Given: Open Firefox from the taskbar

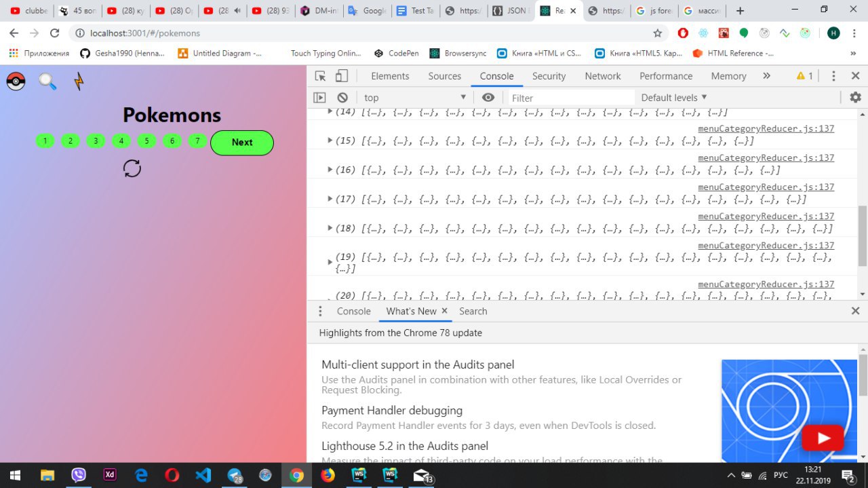Looking at the screenshot, I should (328, 475).
